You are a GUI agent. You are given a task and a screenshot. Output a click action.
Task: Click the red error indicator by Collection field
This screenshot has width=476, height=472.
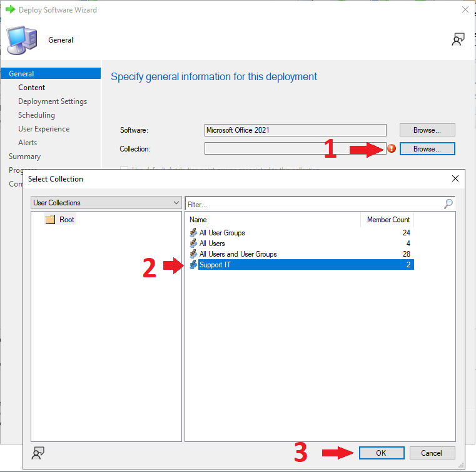[x=392, y=148]
